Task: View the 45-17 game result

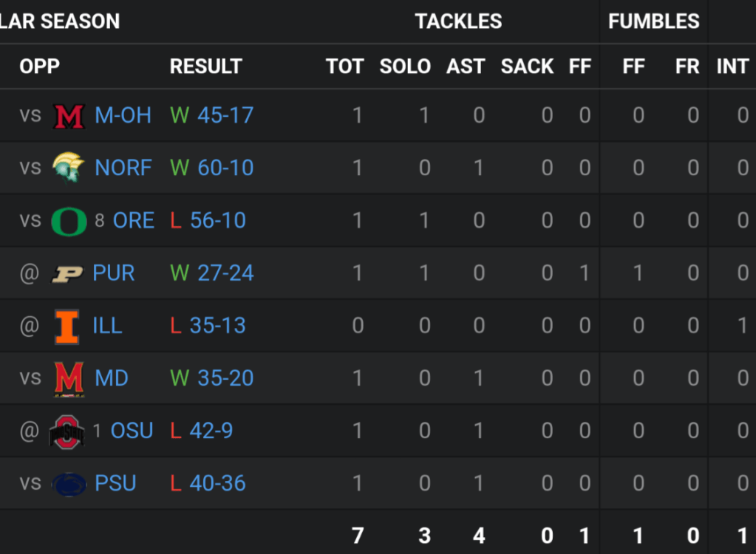Action: point(225,115)
